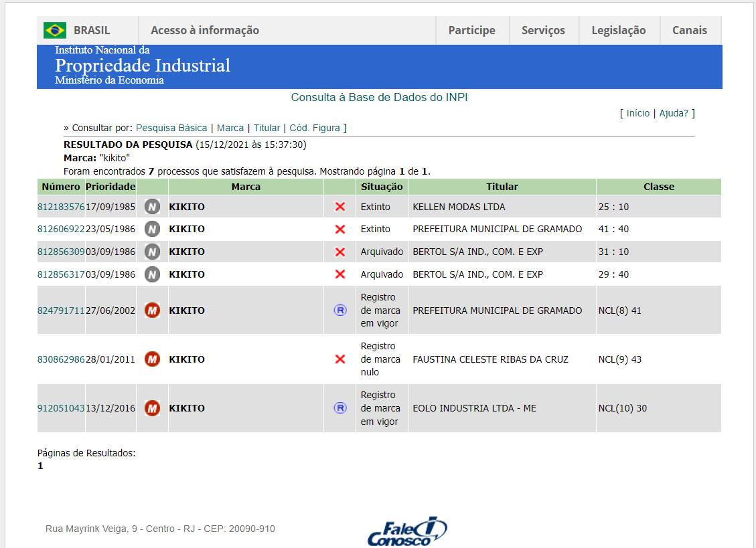The image size is (756, 548).
Task: Open the Participe menu item
Action: point(471,30)
